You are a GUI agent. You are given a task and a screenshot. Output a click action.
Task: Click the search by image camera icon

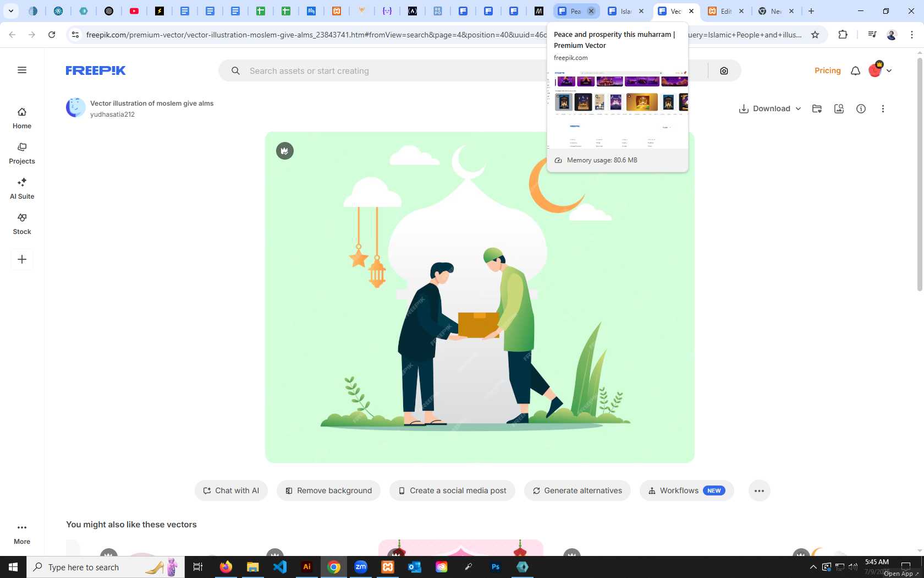click(724, 71)
